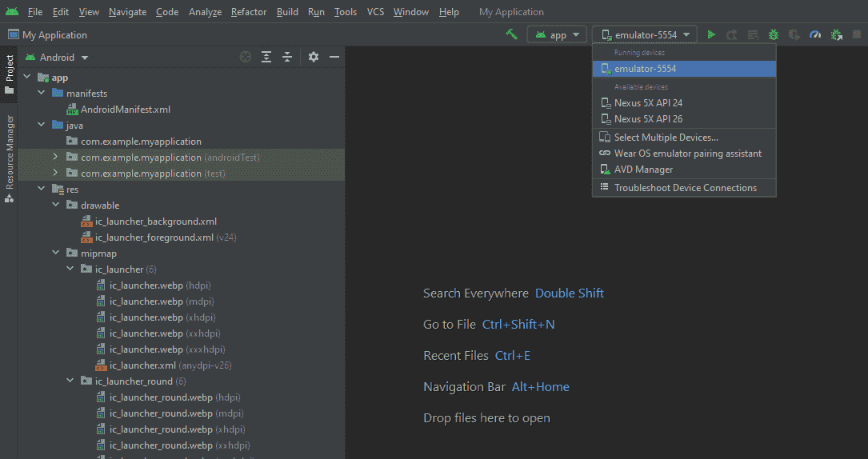Select AndroidManifest.xml in the project tree
This screenshot has width=868, height=459.
tap(125, 110)
